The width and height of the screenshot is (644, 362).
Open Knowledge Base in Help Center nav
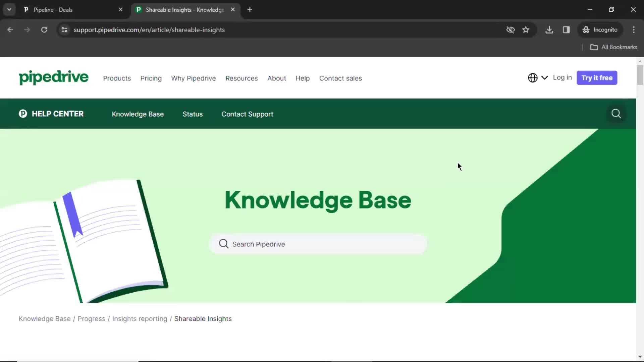pyautogui.click(x=138, y=114)
